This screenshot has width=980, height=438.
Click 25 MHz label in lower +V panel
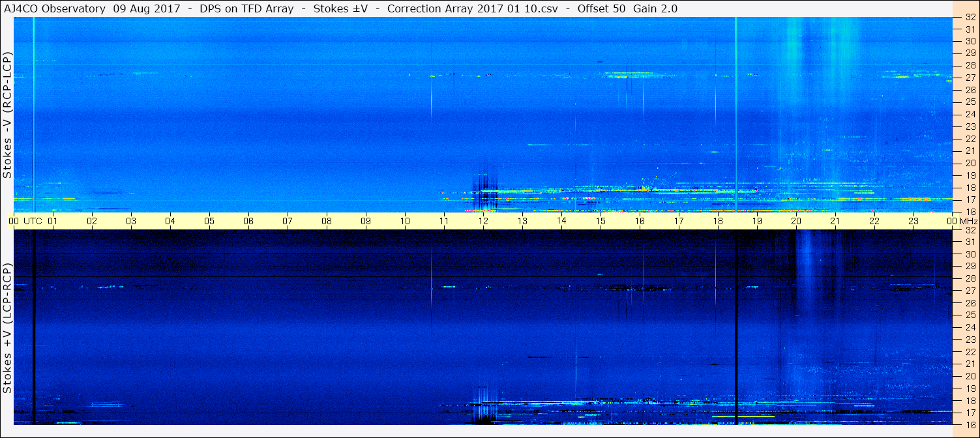(970, 315)
